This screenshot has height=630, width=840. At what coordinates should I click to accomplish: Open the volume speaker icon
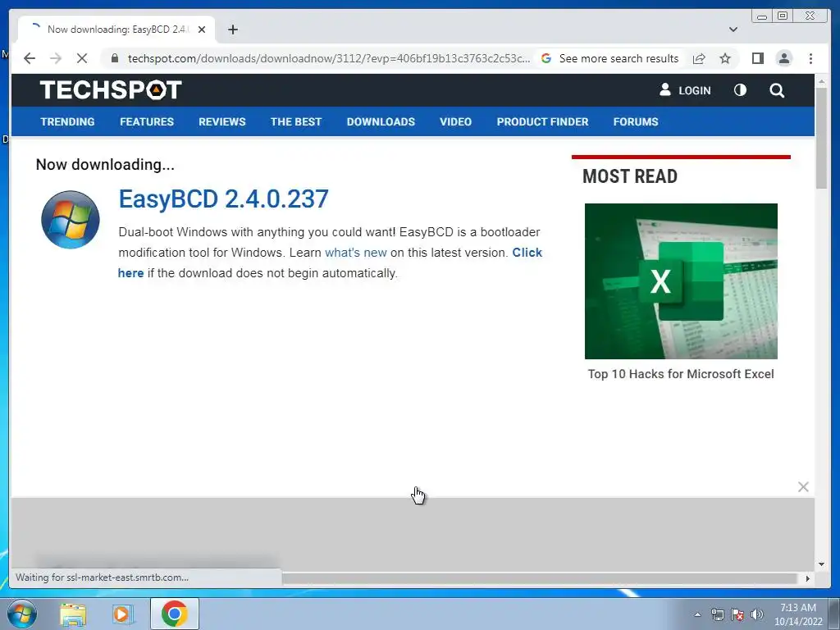756,614
